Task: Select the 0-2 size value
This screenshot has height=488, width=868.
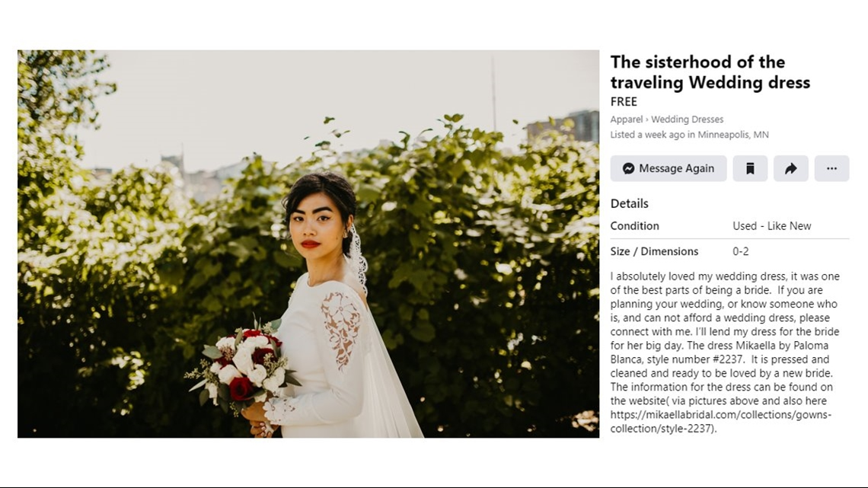Action: pyautogui.click(x=741, y=251)
